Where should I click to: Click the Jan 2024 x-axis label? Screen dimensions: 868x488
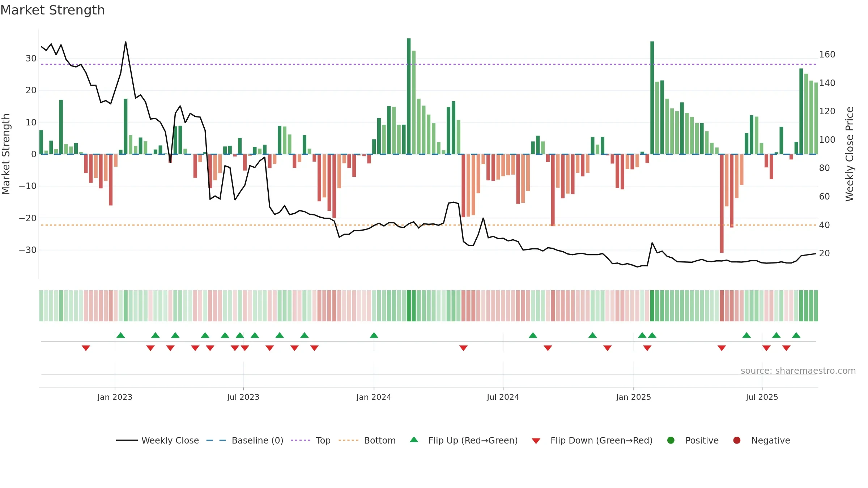pyautogui.click(x=374, y=397)
